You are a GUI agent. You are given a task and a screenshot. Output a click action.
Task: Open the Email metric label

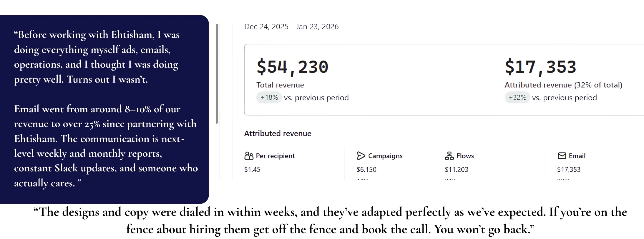(x=577, y=156)
